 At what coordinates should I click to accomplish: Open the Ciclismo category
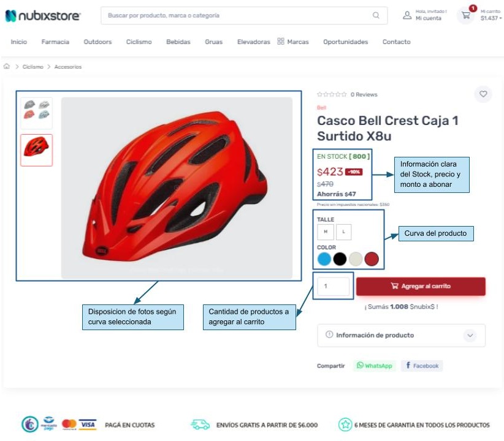tap(139, 42)
